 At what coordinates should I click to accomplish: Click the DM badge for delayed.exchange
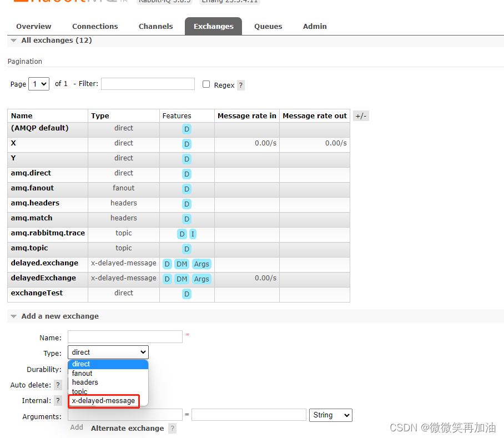tap(182, 264)
